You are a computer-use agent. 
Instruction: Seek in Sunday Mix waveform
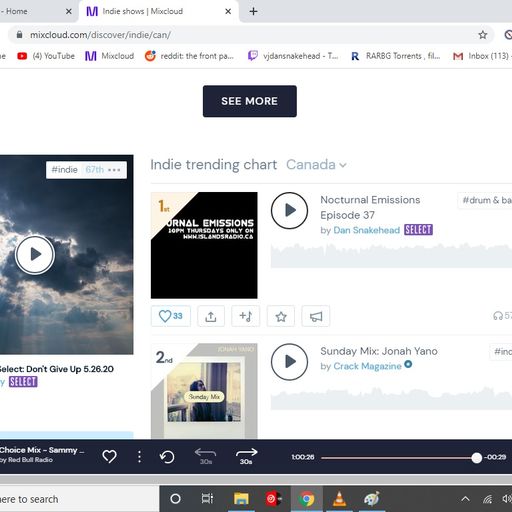pyautogui.click(x=391, y=398)
